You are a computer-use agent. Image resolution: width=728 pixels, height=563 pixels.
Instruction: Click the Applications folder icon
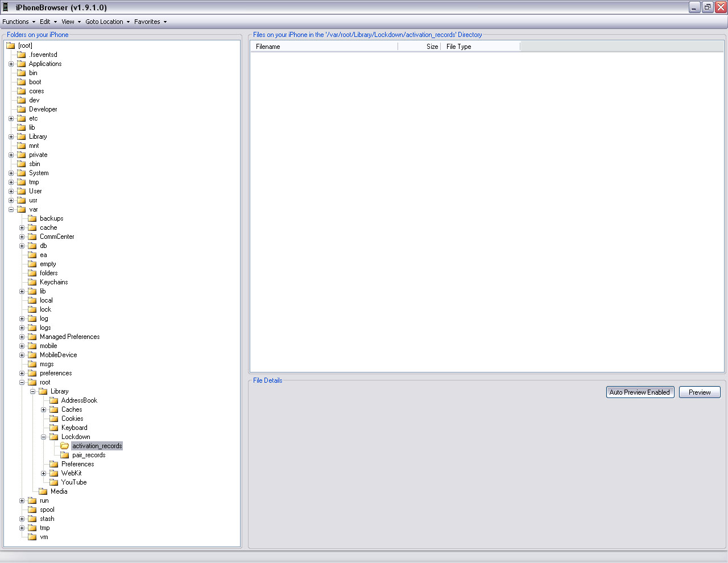(x=22, y=64)
